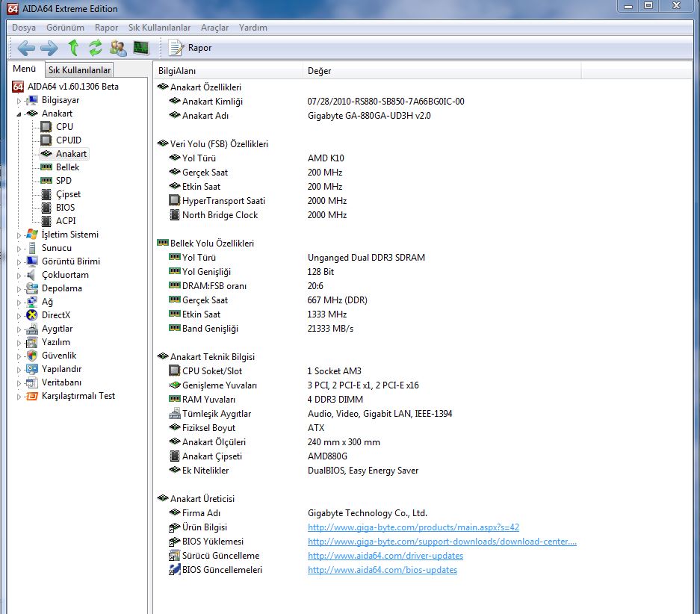The image size is (700, 614).
Task: Select the CPUID tree item
Action: point(68,140)
